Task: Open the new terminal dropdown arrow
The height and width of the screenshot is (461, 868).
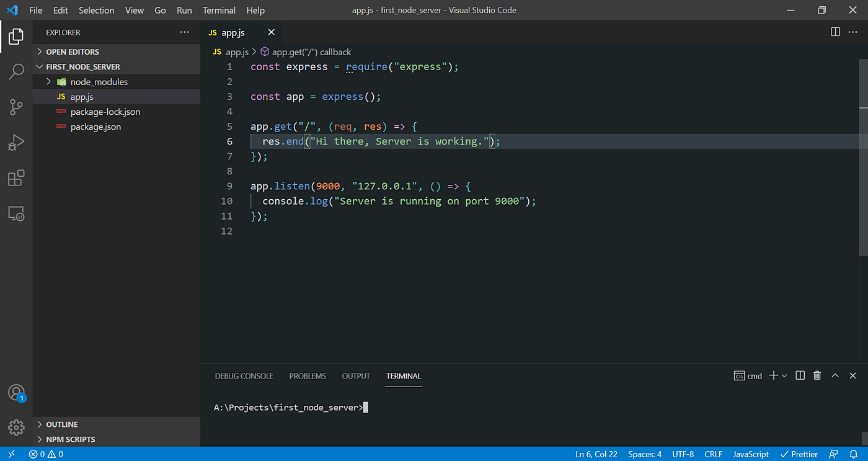Action: (x=784, y=375)
